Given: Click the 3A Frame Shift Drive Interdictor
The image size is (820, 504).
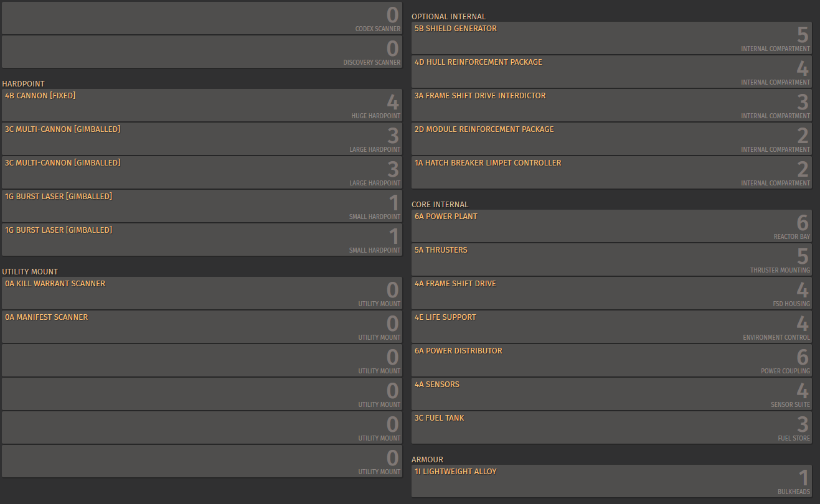Looking at the screenshot, I should (611, 105).
